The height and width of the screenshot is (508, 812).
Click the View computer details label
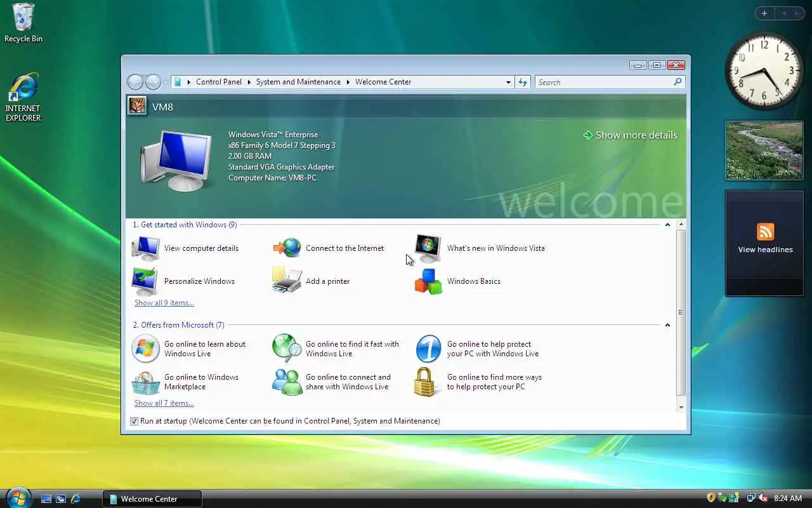[x=201, y=248]
